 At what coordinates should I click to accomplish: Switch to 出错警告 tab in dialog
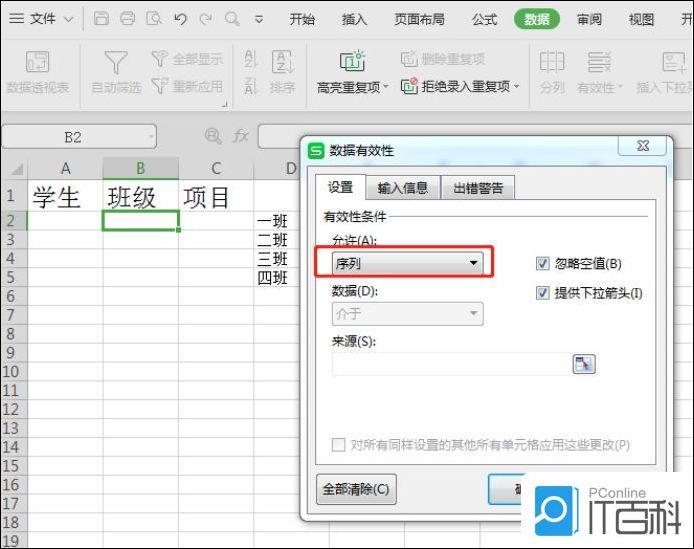pyautogui.click(x=478, y=188)
